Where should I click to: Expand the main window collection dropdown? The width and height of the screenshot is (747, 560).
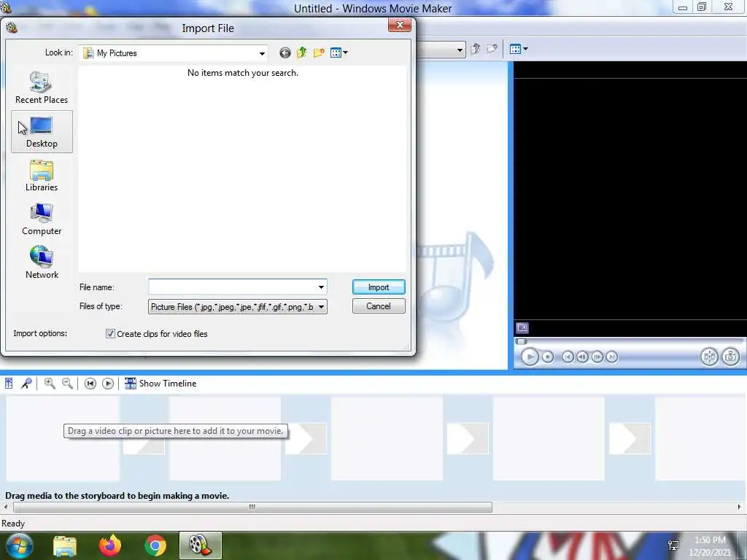pos(460,50)
